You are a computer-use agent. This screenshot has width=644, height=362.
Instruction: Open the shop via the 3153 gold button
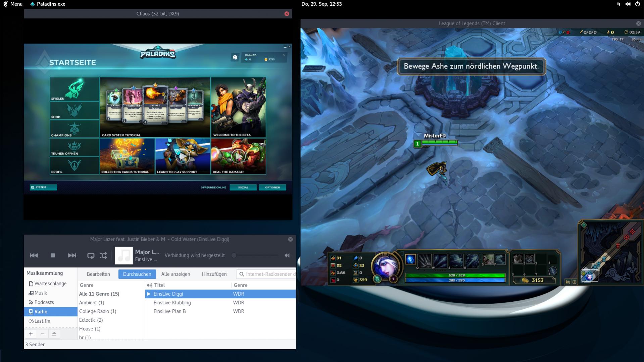(534, 280)
